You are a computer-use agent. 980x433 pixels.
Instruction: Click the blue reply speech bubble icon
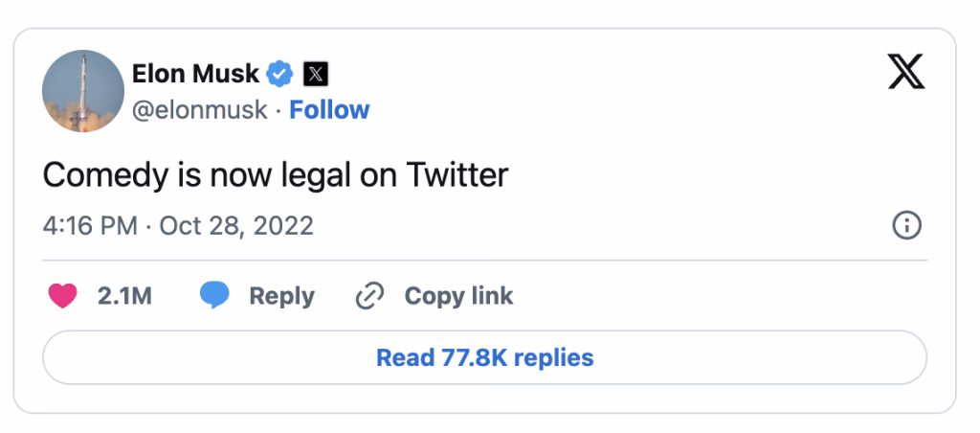(214, 296)
